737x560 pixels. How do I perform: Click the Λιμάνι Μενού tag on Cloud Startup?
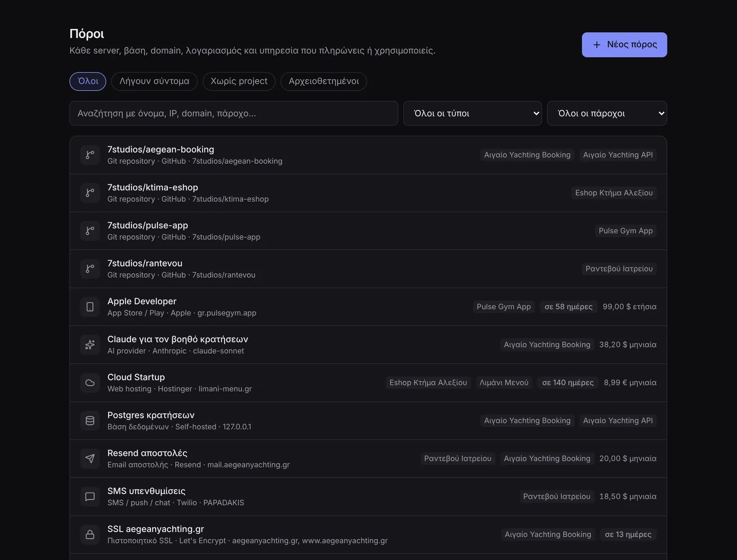(x=504, y=383)
